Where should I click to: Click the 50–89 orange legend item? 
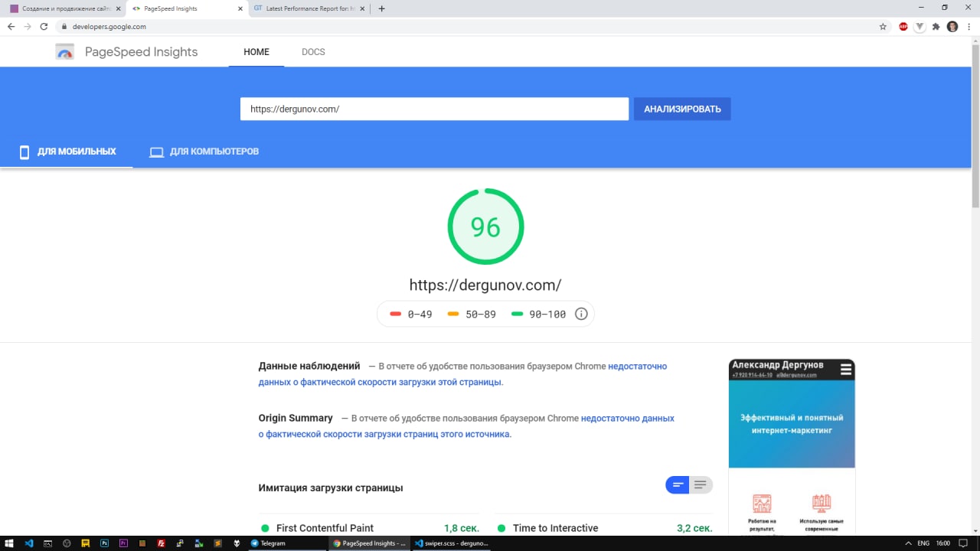472,314
